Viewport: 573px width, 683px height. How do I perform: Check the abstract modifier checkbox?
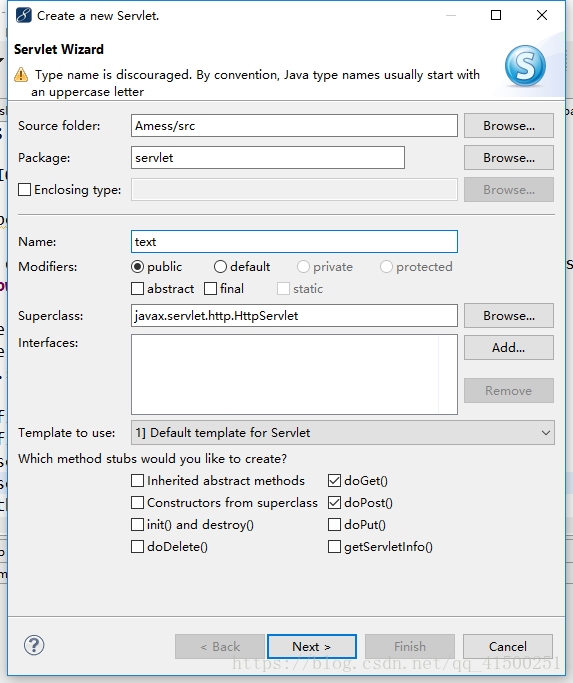[x=137, y=288]
